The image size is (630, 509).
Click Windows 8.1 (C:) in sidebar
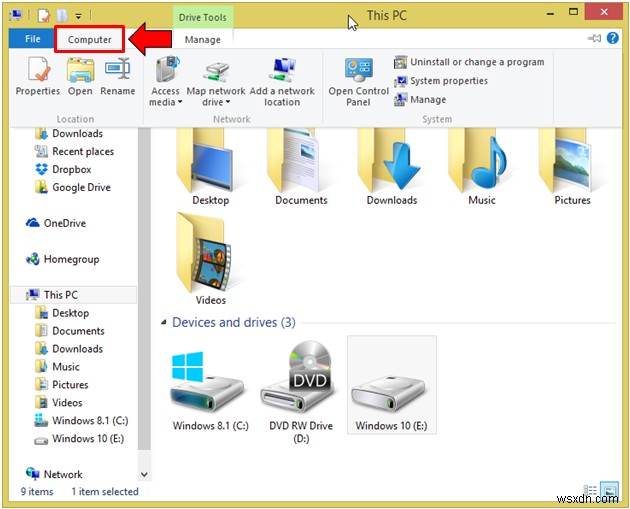81,421
